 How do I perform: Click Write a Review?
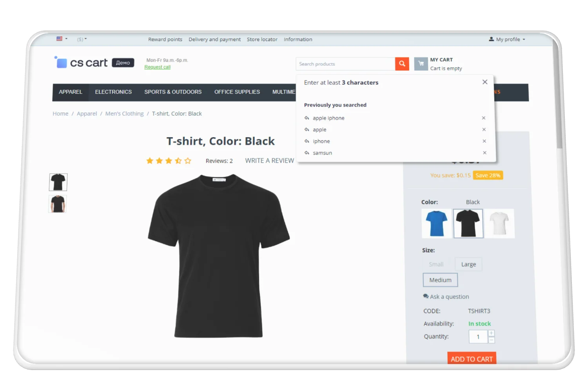269,161
